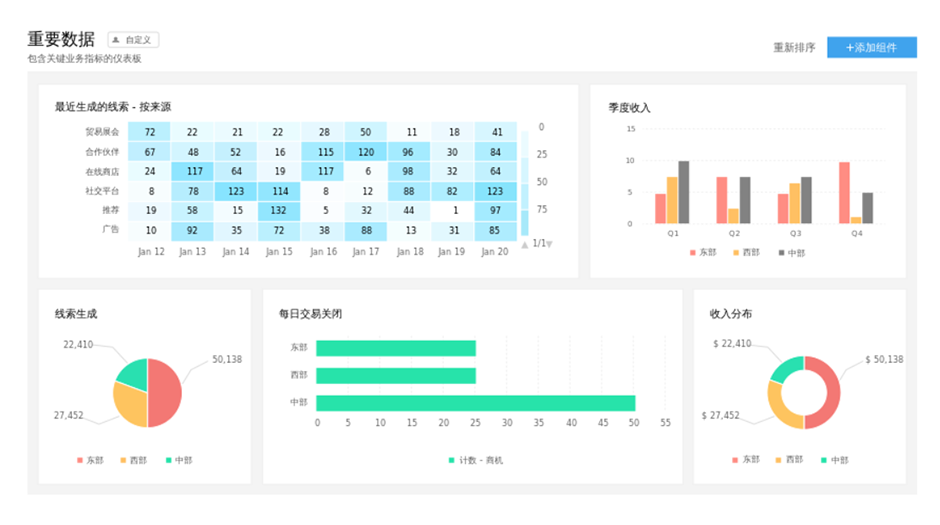Click the 27,452 label on 线索生成 pie
The image size is (940, 525).
tap(68, 415)
